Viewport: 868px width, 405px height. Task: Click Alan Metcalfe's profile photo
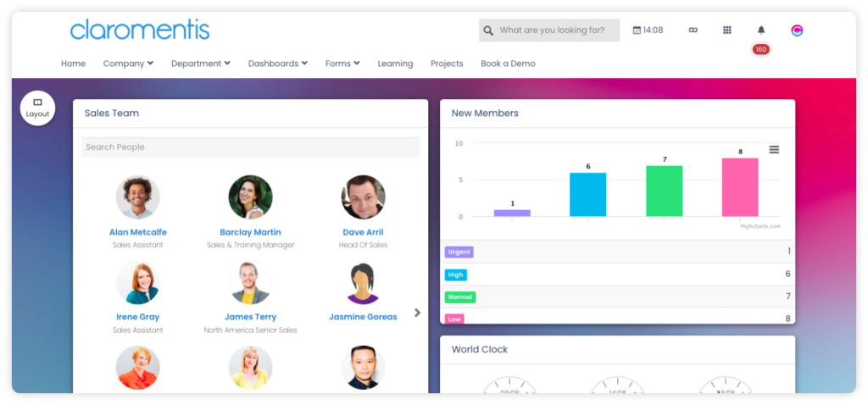(x=138, y=197)
